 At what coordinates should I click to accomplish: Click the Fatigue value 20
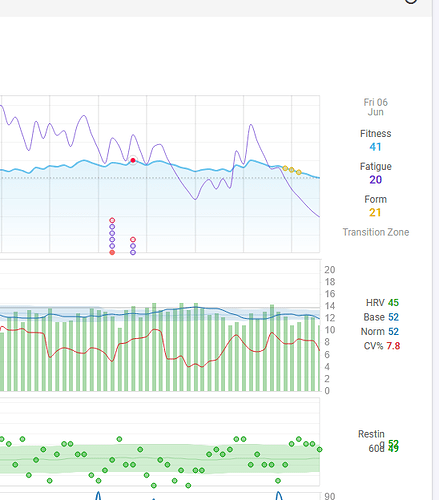tap(375, 180)
